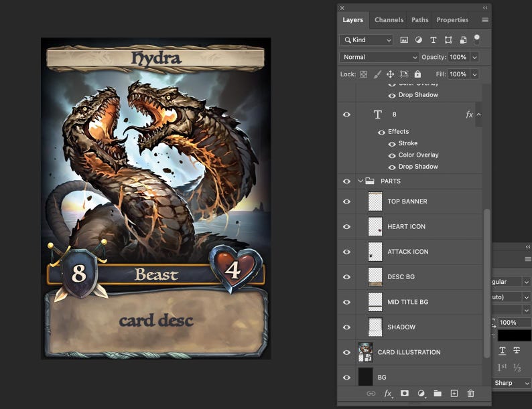Hide the ATTACK ICON layer
This screenshot has width=532, height=409.
[346, 252]
